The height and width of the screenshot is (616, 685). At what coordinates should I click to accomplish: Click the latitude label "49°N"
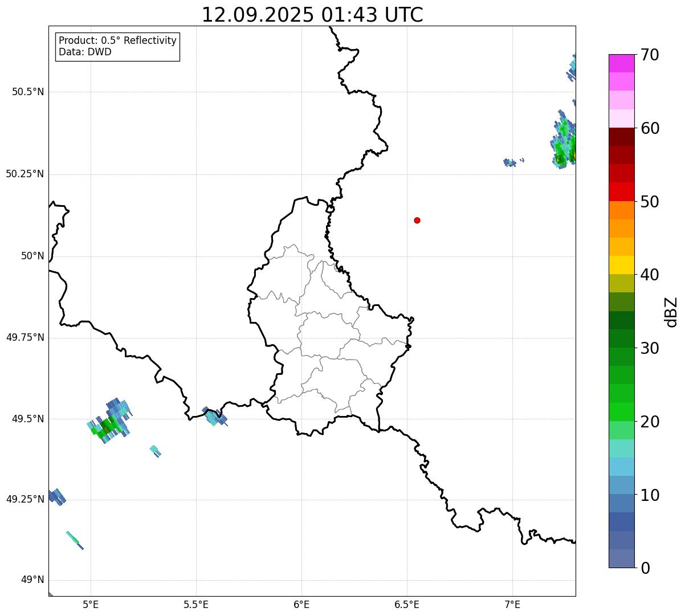pos(32,580)
